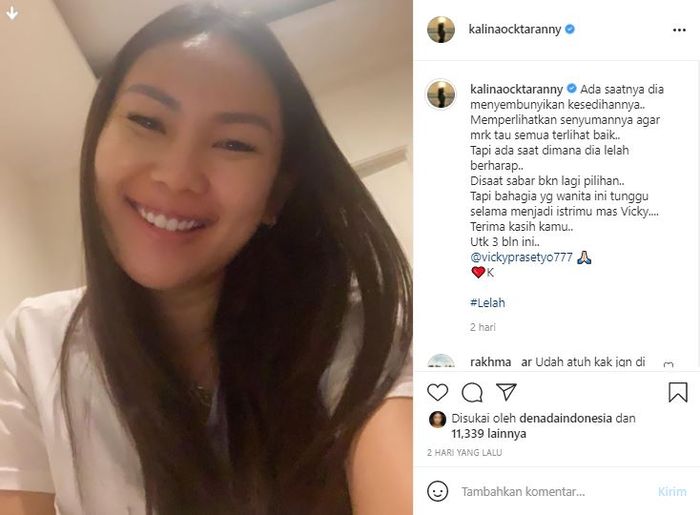Open the #Lelah hashtag
The image size is (700, 515).
coord(488,303)
